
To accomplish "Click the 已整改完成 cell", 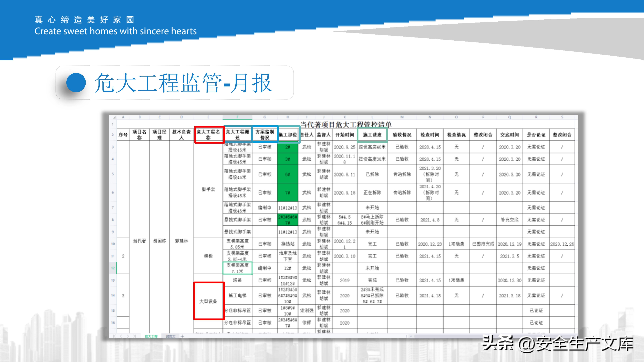I will (483, 244).
